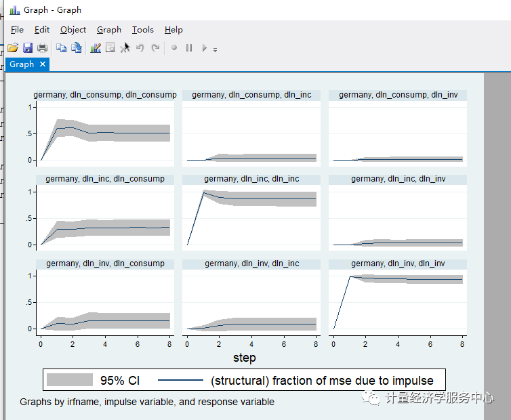The image size is (511, 420).
Task: Open the File menu
Action: [17, 30]
